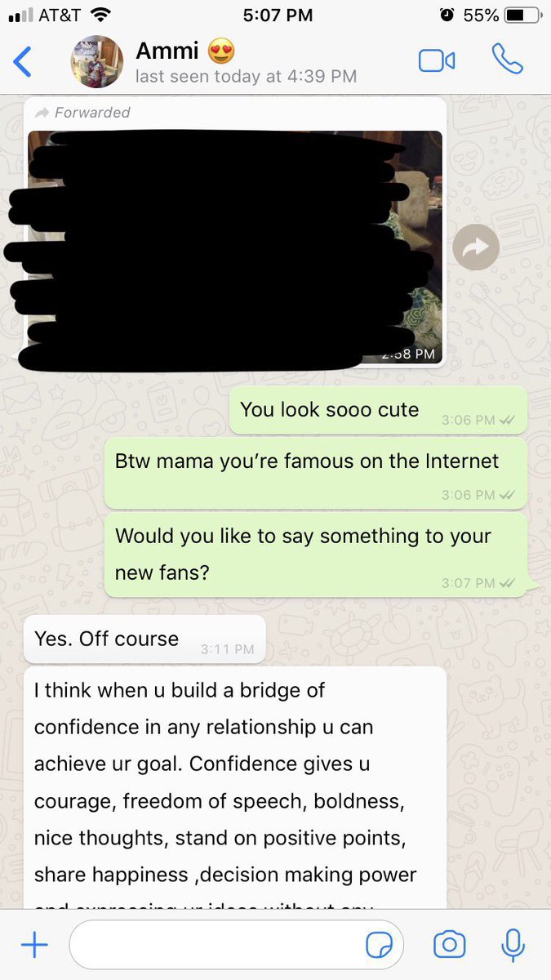Select the "You look sooo cute" message
This screenshot has height=980, width=551.
(379, 411)
